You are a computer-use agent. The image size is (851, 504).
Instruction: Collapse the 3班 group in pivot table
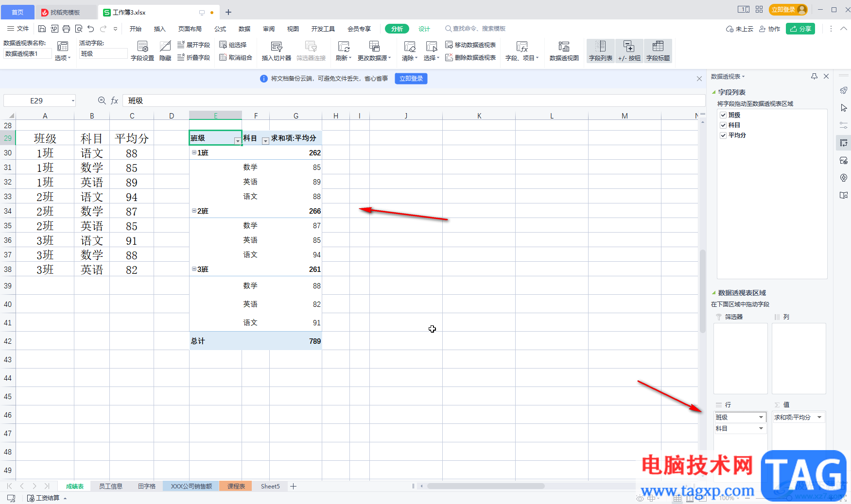[194, 269]
